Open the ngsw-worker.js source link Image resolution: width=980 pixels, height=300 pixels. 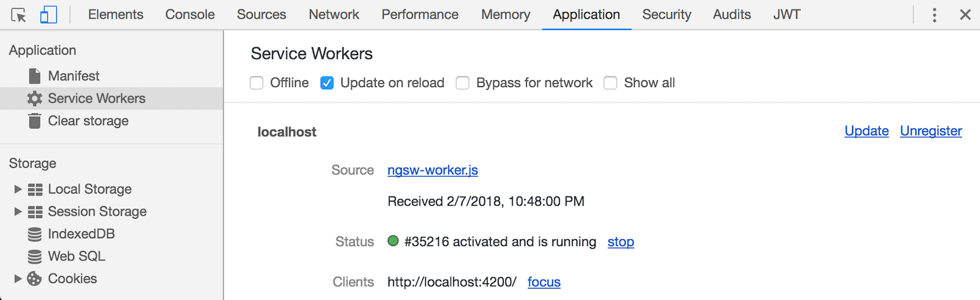click(x=432, y=170)
